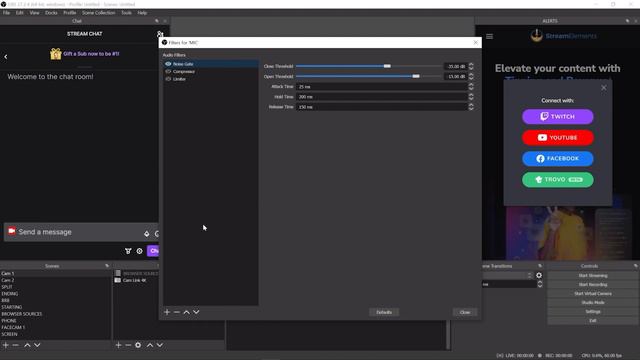Image resolution: width=640 pixels, height=360 pixels.
Task: Add a source with plus icon
Action: (118, 345)
